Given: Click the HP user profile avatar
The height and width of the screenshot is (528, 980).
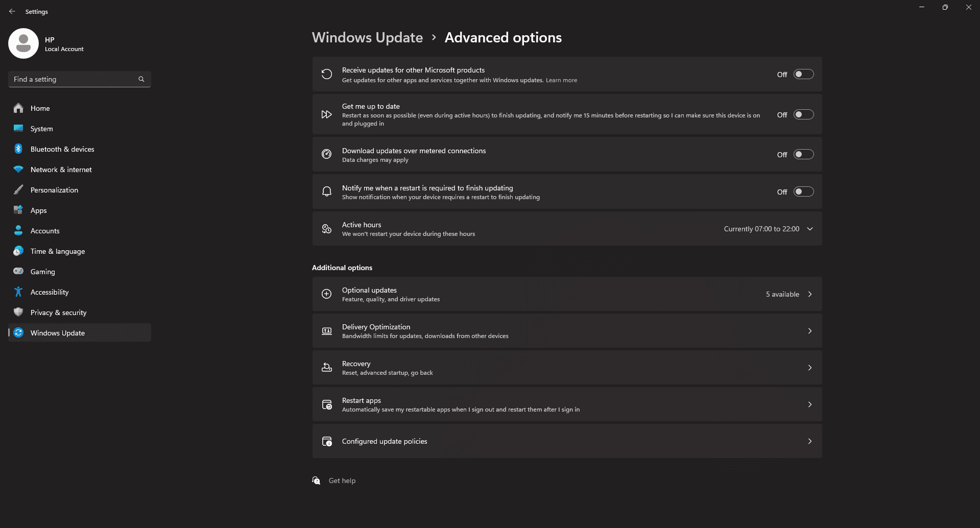Looking at the screenshot, I should point(23,43).
